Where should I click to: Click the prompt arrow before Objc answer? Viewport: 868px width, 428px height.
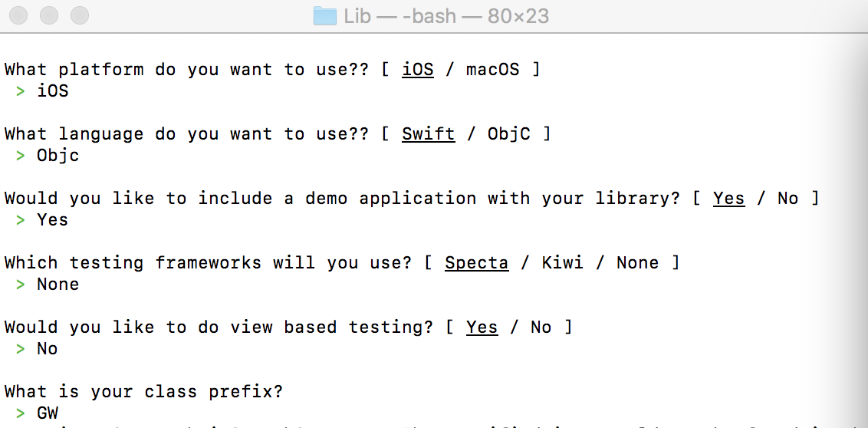pos(21,156)
